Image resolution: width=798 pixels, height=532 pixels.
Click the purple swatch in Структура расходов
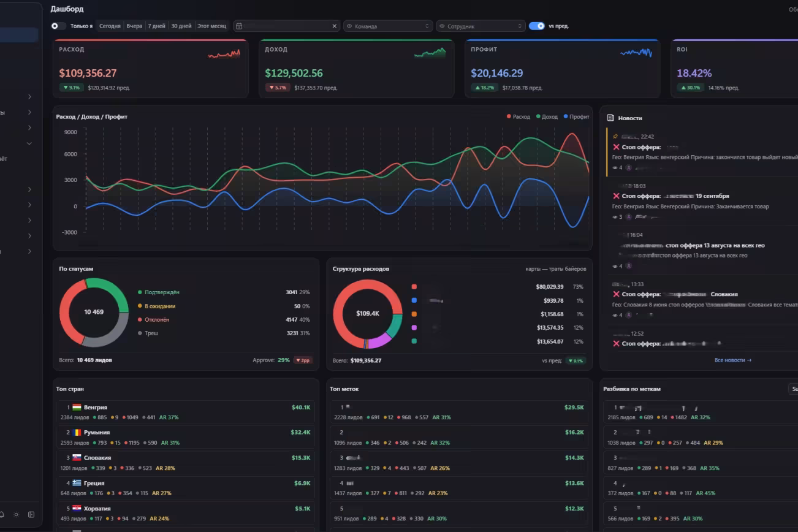click(x=414, y=328)
